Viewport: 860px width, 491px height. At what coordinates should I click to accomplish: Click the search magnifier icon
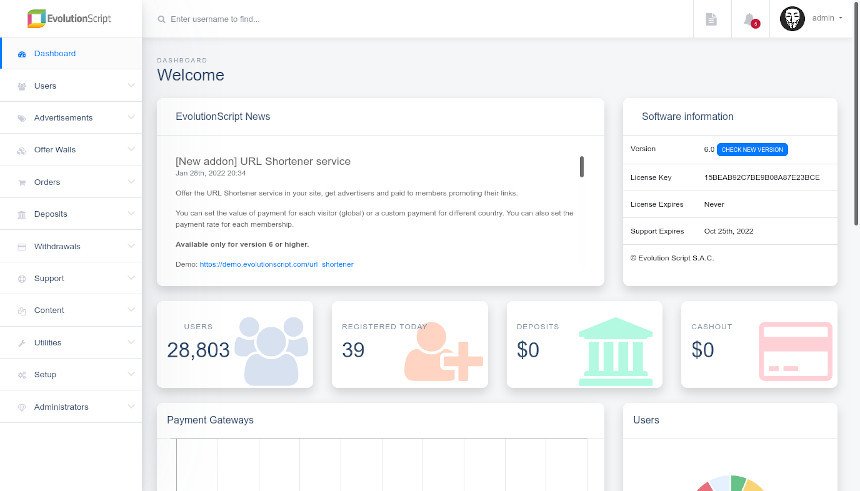pyautogui.click(x=161, y=19)
